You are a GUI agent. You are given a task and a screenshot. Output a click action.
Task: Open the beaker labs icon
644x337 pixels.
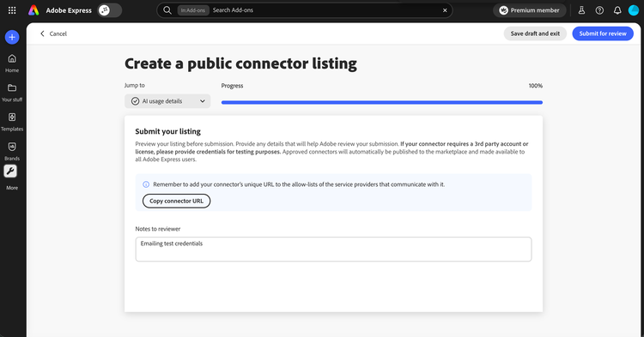[x=581, y=10]
